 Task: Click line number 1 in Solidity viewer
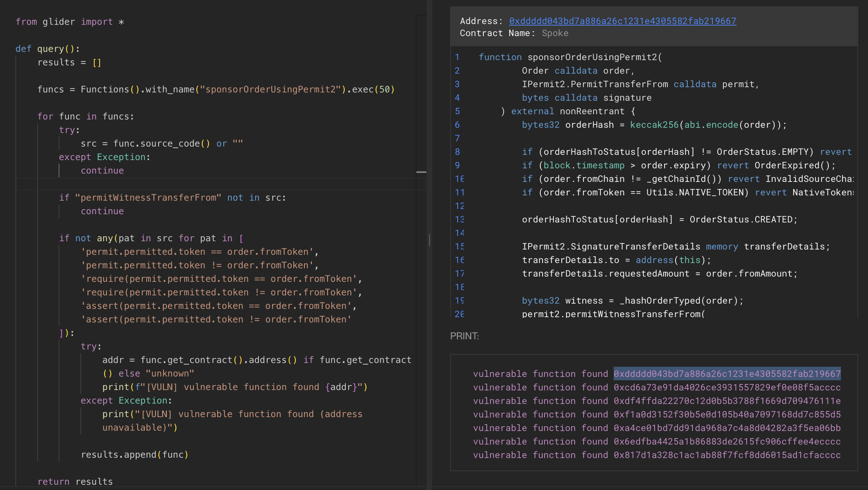point(457,57)
